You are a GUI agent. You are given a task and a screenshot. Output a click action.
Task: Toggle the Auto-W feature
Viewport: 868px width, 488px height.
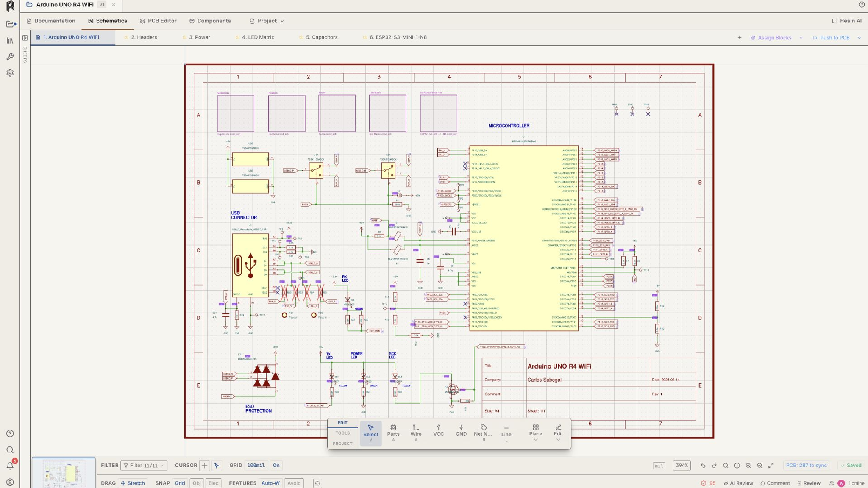[270, 483]
